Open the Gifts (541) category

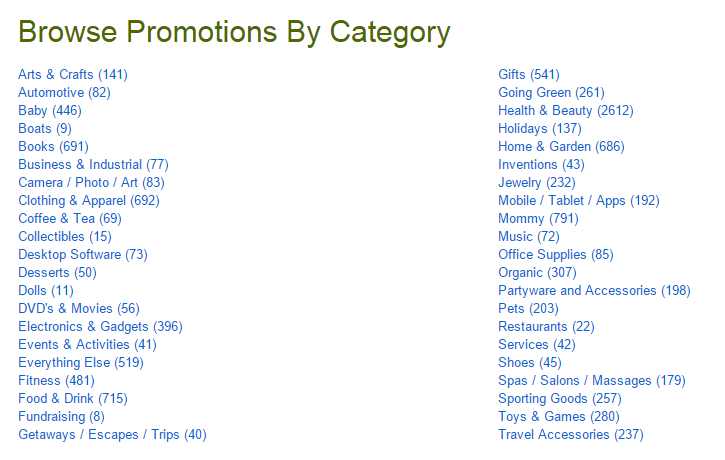(529, 74)
